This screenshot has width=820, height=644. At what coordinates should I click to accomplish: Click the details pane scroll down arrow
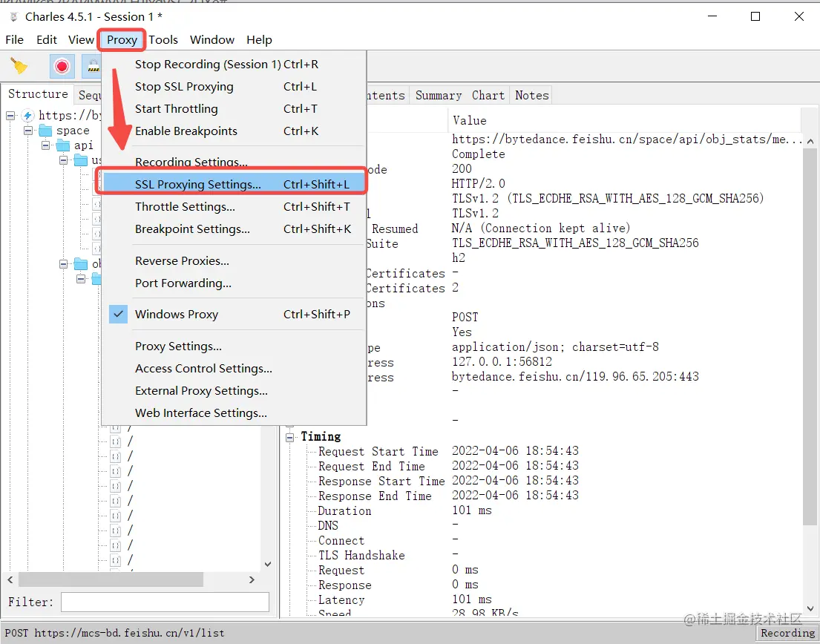coord(810,608)
